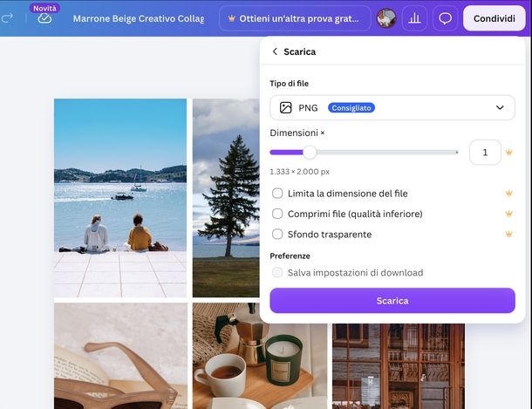Click Ottieni un'altra prova gratuita button
The width and height of the screenshot is (532, 409).
(x=295, y=18)
